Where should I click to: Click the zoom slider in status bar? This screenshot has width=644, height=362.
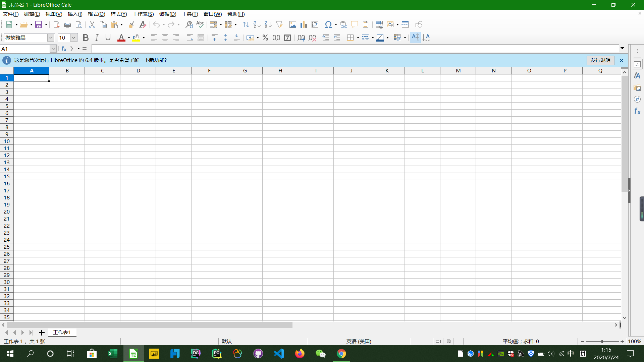click(x=602, y=341)
